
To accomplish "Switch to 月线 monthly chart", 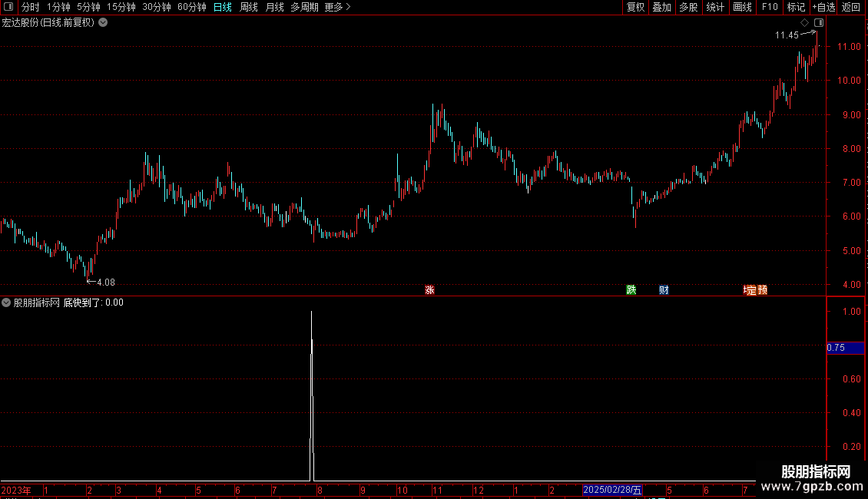I will [x=274, y=7].
